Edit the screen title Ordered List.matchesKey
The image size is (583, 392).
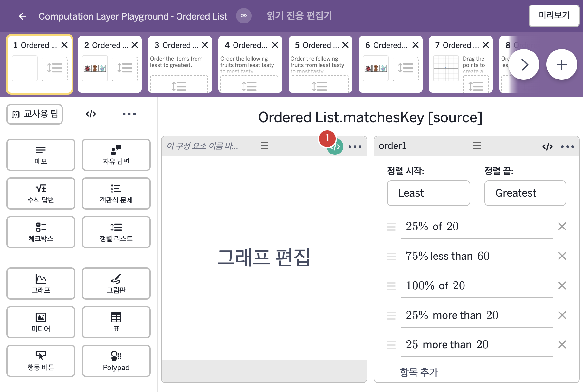[370, 117]
